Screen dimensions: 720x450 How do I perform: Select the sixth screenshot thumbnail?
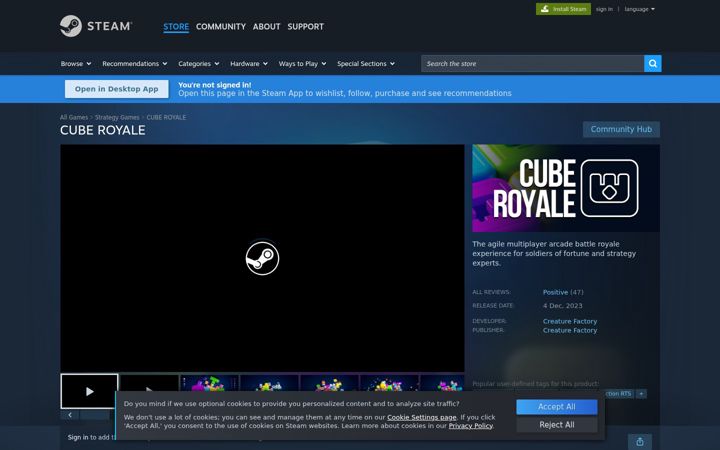coord(389,383)
